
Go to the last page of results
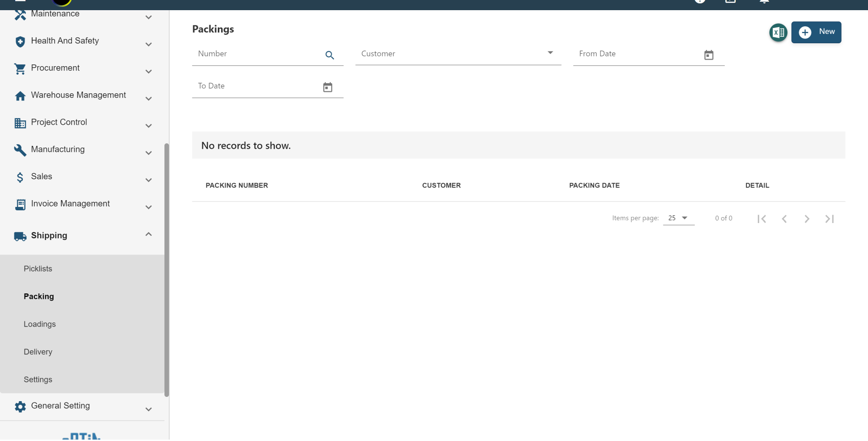(x=829, y=219)
